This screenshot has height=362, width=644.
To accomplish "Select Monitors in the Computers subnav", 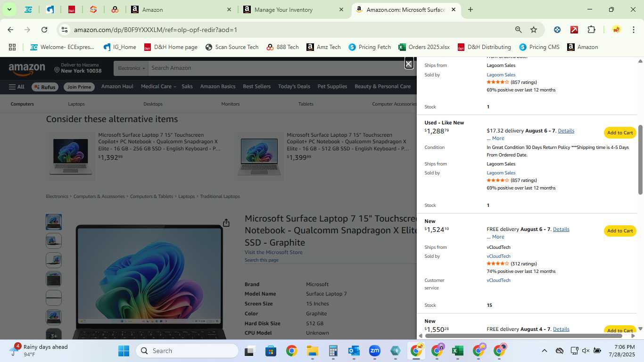I will click(231, 104).
